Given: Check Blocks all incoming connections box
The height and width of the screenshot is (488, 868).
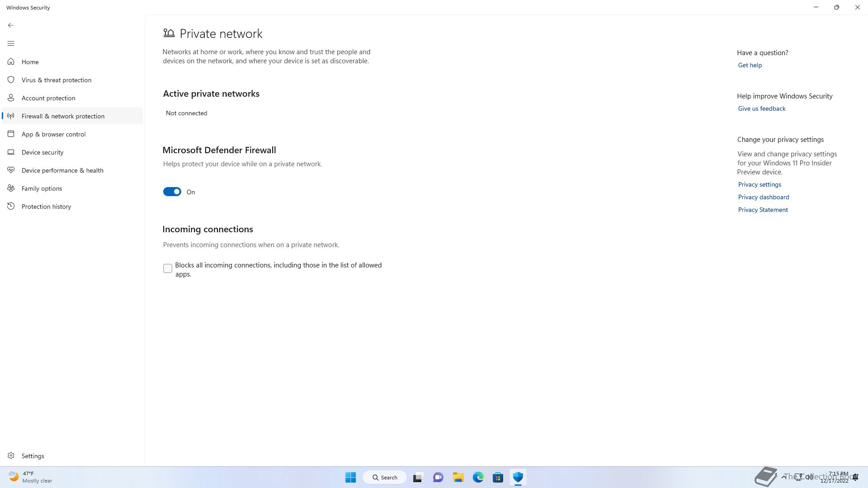Looking at the screenshot, I should click(168, 268).
